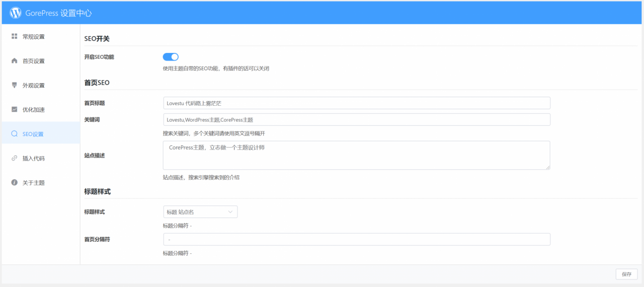Click the grid icon beside 常规设置
Screen dimensions: 644x287
coord(15,36)
